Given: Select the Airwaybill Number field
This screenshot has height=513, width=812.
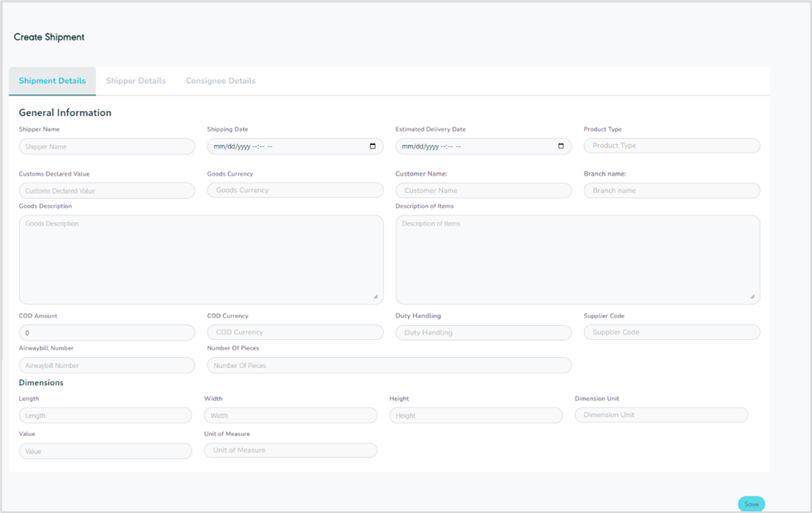Looking at the screenshot, I should point(107,365).
